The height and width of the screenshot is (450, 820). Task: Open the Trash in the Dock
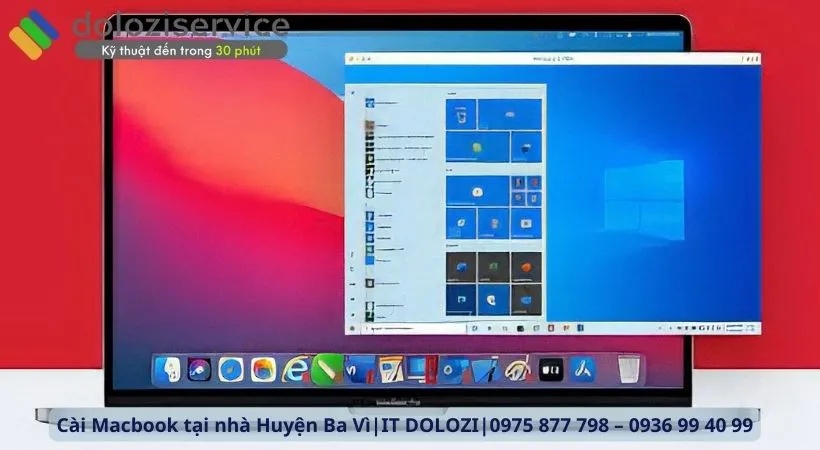pos(629,369)
